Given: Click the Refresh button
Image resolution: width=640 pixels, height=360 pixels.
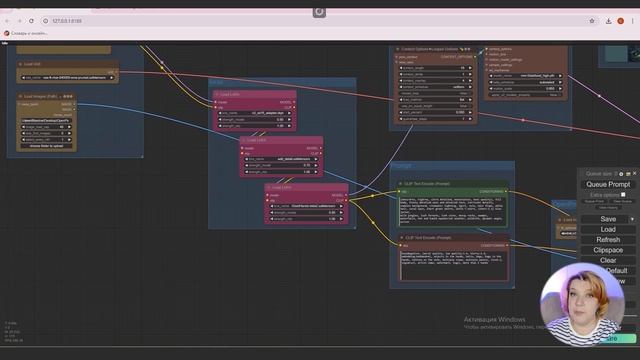Looking at the screenshot, I should point(608,240).
